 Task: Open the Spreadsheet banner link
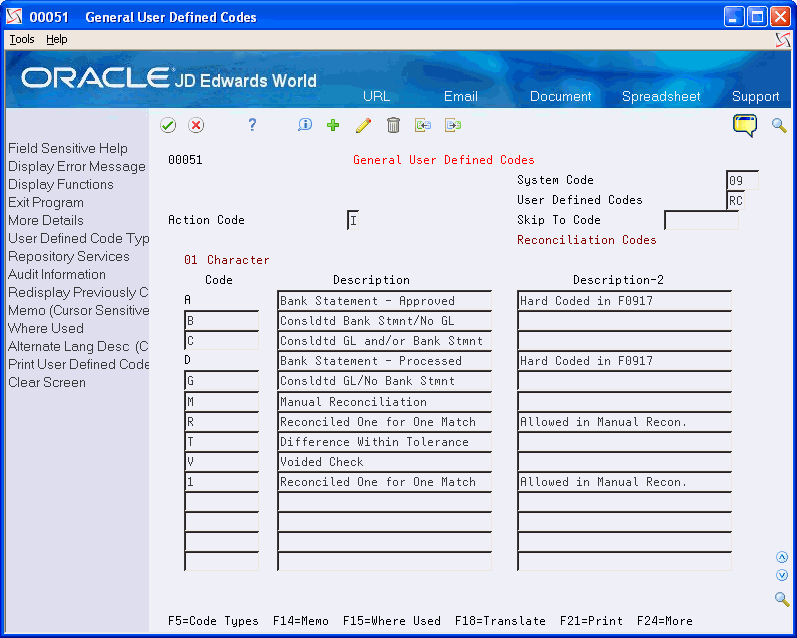pos(661,96)
